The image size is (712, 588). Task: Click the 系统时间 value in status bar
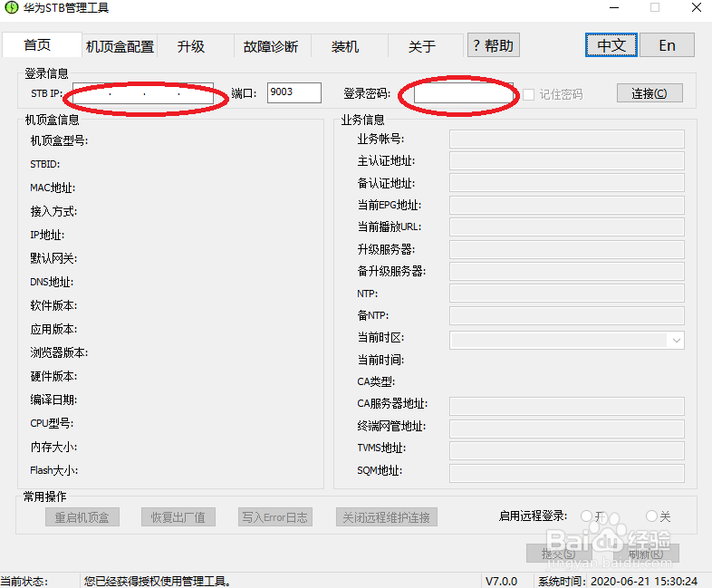[x=644, y=581]
